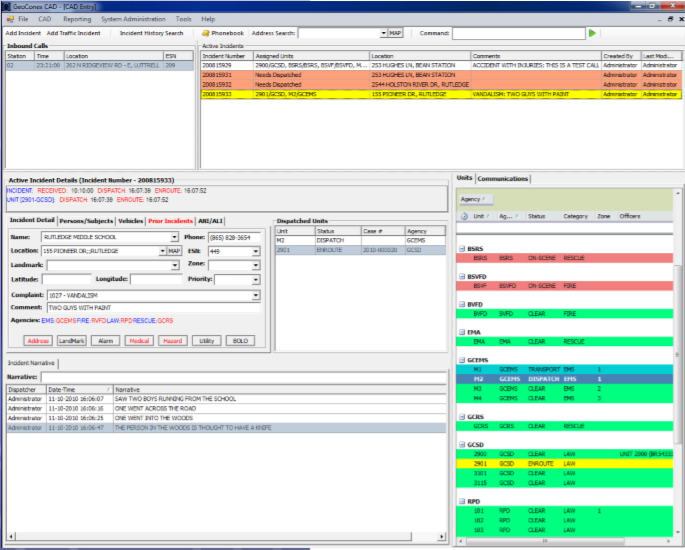The width and height of the screenshot is (685, 550).
Task: Open the Complaint dropdown list
Action: [256, 295]
